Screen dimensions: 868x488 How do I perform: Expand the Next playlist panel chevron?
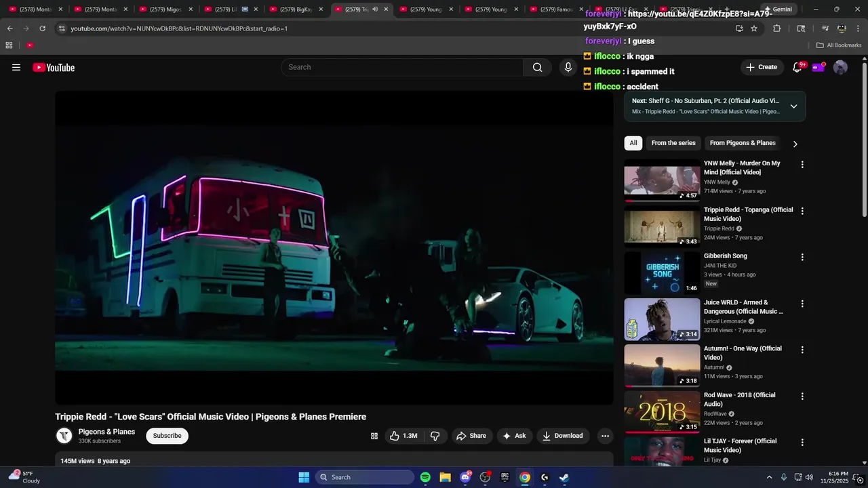[793, 106]
